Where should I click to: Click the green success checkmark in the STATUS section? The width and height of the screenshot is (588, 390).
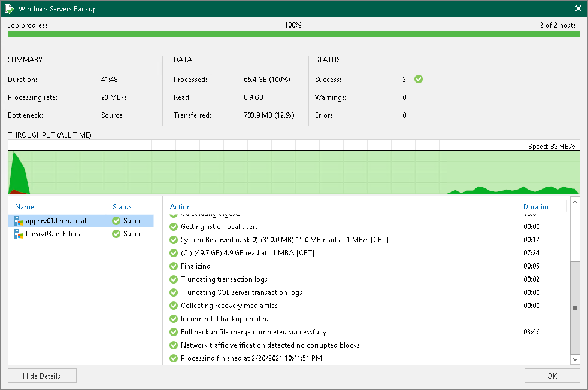(x=419, y=79)
